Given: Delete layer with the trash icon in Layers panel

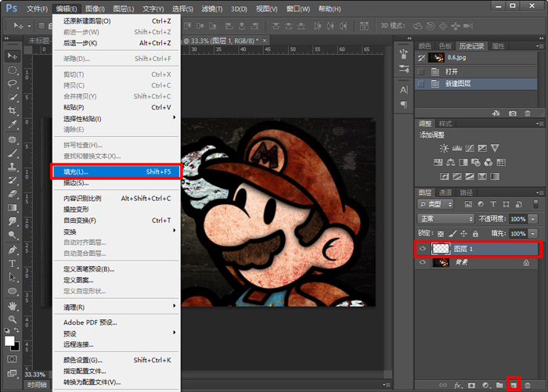Looking at the screenshot, I should pyautogui.click(x=528, y=385).
